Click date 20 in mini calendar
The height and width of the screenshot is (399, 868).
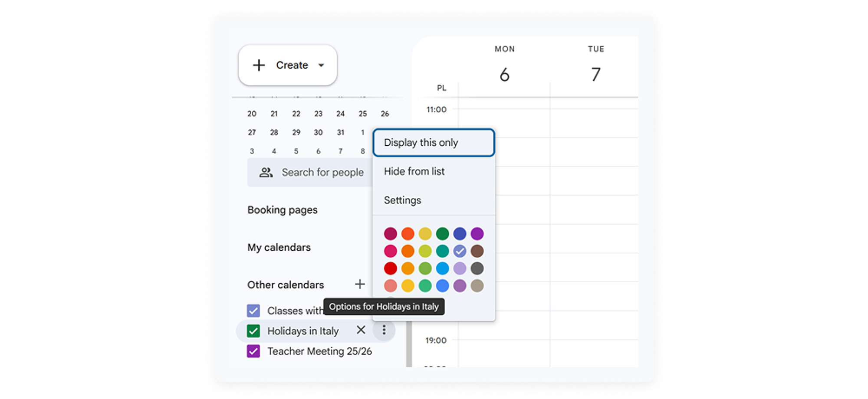(252, 114)
